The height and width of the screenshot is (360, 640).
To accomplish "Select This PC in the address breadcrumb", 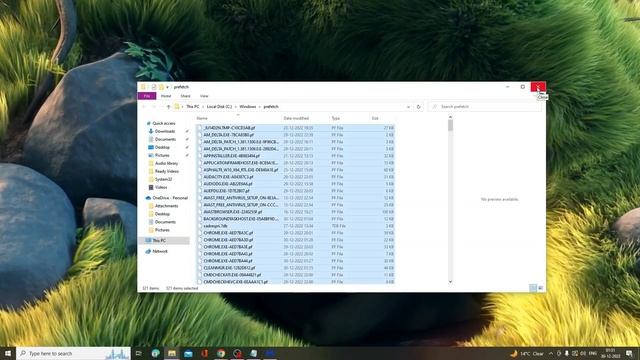I will (193, 107).
